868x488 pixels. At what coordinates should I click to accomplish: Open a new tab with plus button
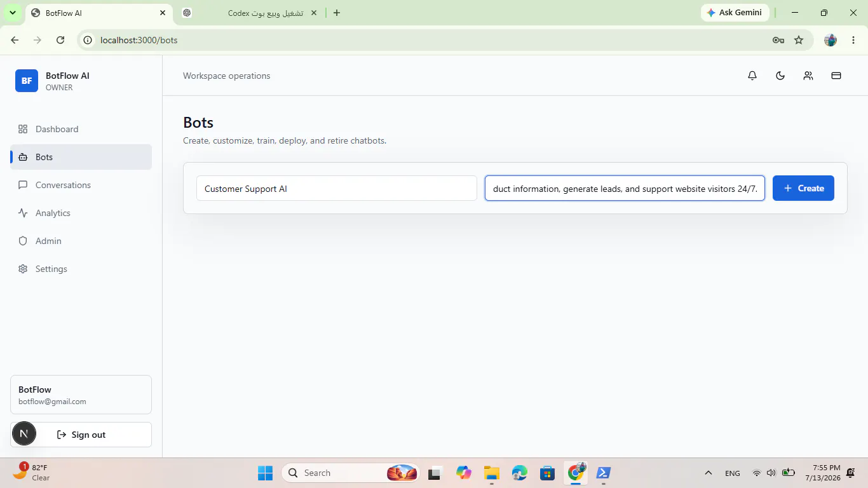coord(337,13)
